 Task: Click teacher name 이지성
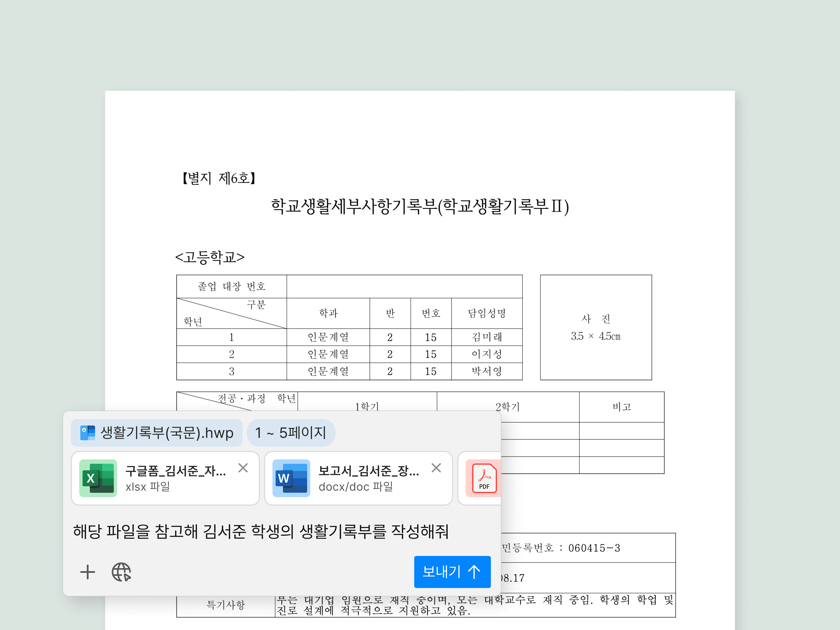pos(487,354)
